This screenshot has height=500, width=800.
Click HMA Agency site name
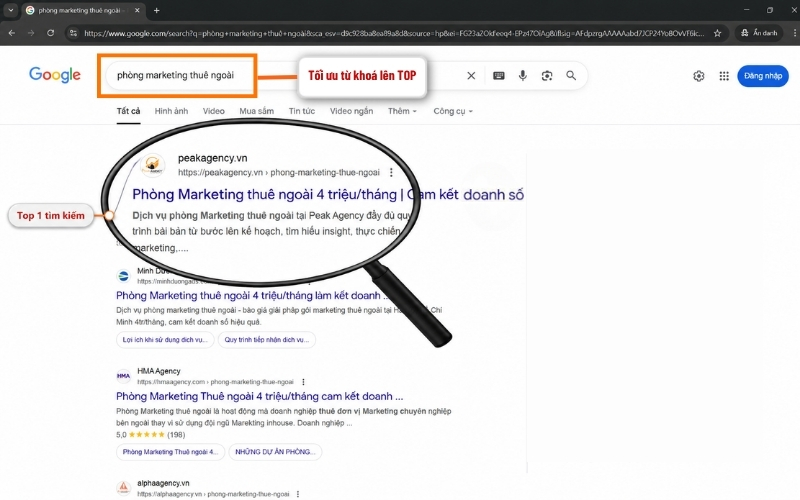pyautogui.click(x=159, y=371)
